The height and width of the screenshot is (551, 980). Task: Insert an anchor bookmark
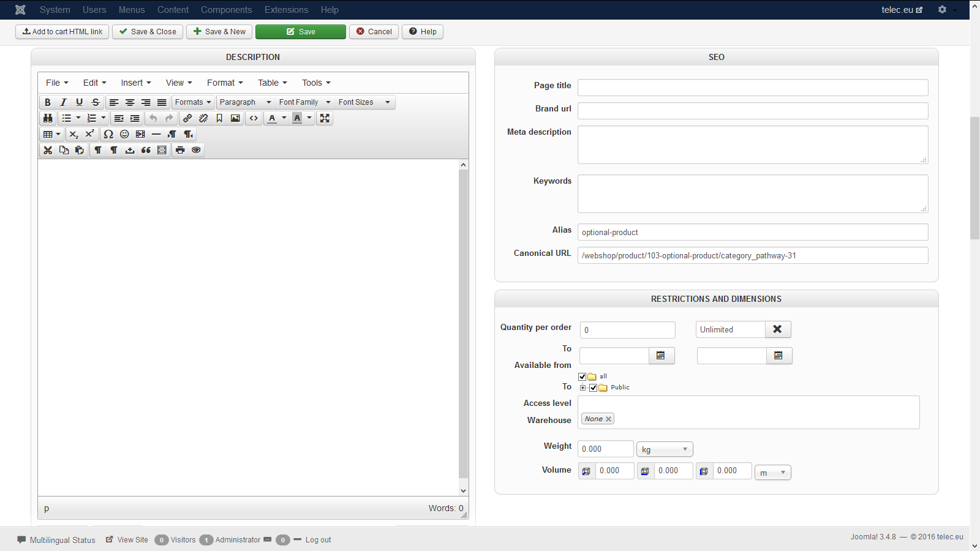pos(219,118)
